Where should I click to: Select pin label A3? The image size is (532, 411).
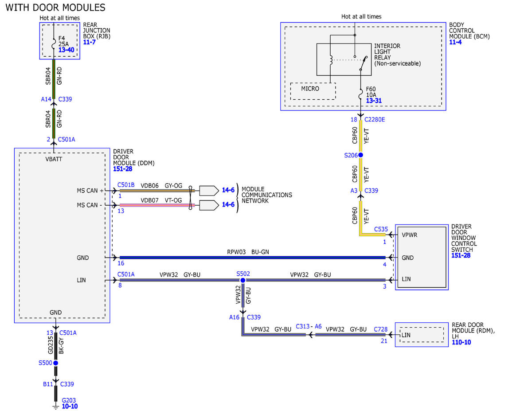354,190
